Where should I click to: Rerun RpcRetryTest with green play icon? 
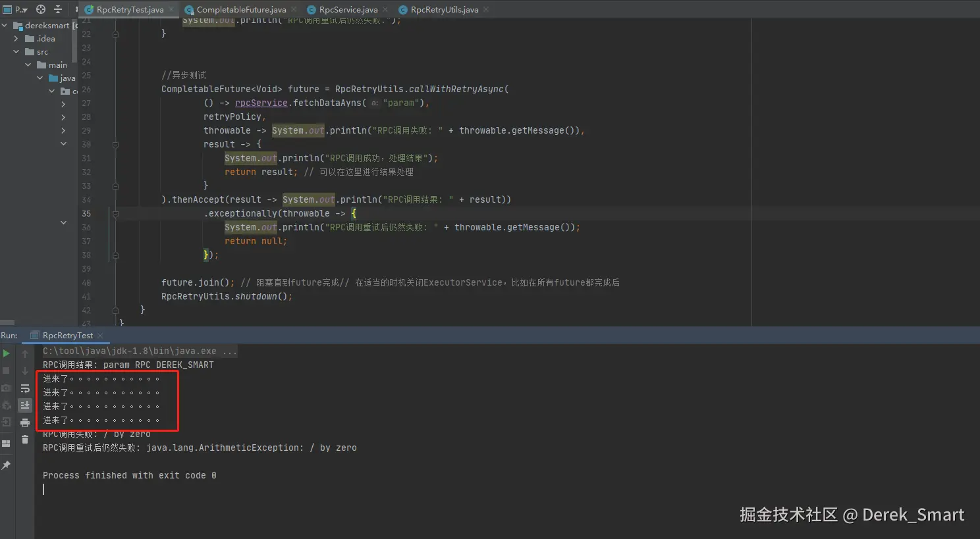(7, 353)
